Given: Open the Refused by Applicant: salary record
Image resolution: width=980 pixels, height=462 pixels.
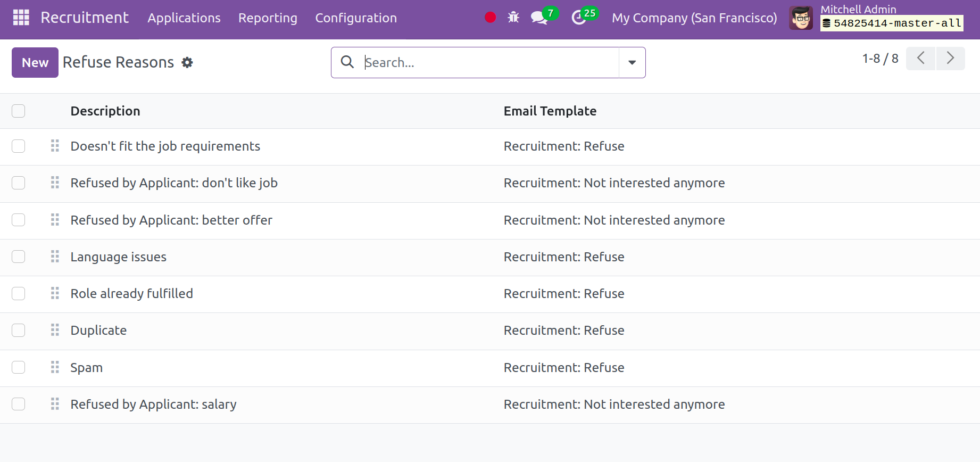Looking at the screenshot, I should [x=154, y=405].
